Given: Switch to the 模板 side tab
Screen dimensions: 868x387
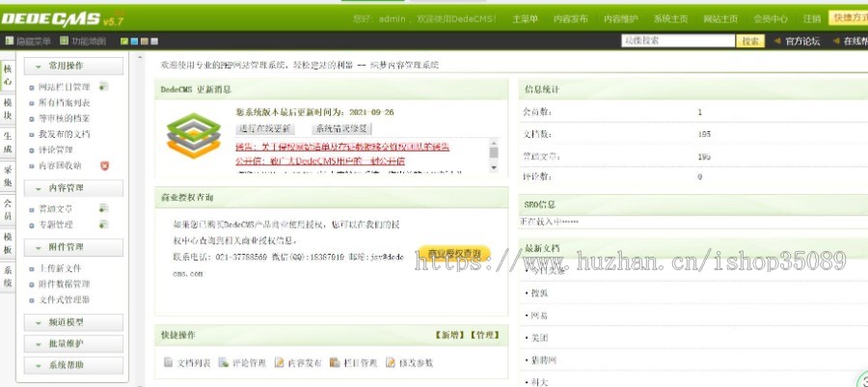Looking at the screenshot, I should tap(8, 242).
